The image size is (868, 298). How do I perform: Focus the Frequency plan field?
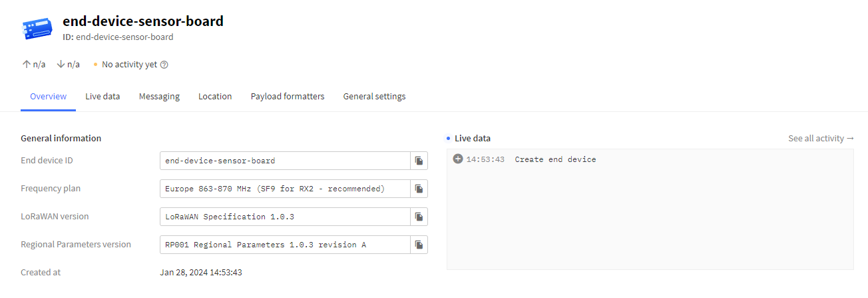[285, 189]
